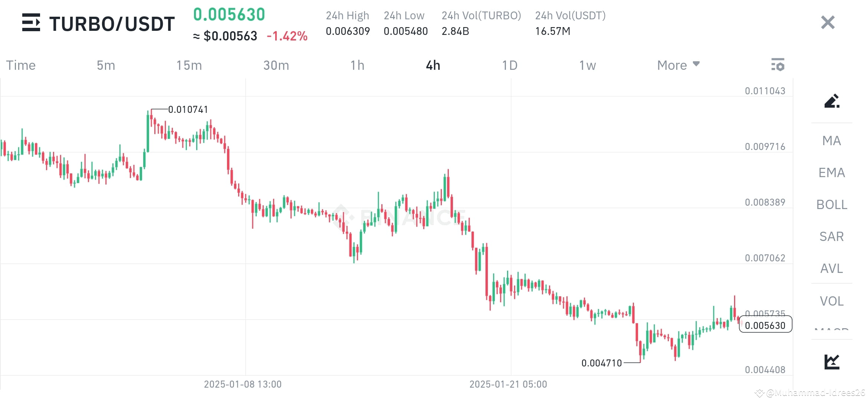
Task: Select the Time line chart view
Action: (x=20, y=65)
